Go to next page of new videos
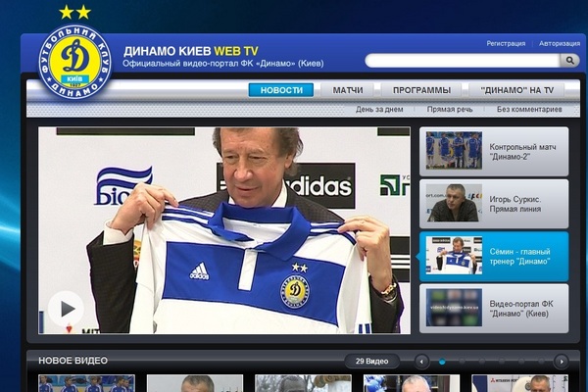This screenshot has height=392, width=588. click(561, 362)
